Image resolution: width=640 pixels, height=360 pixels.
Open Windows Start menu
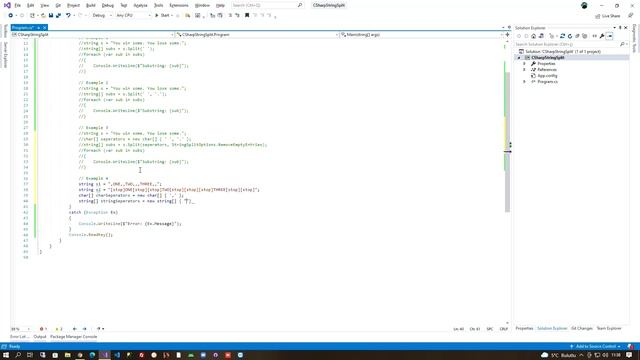click(x=6, y=355)
